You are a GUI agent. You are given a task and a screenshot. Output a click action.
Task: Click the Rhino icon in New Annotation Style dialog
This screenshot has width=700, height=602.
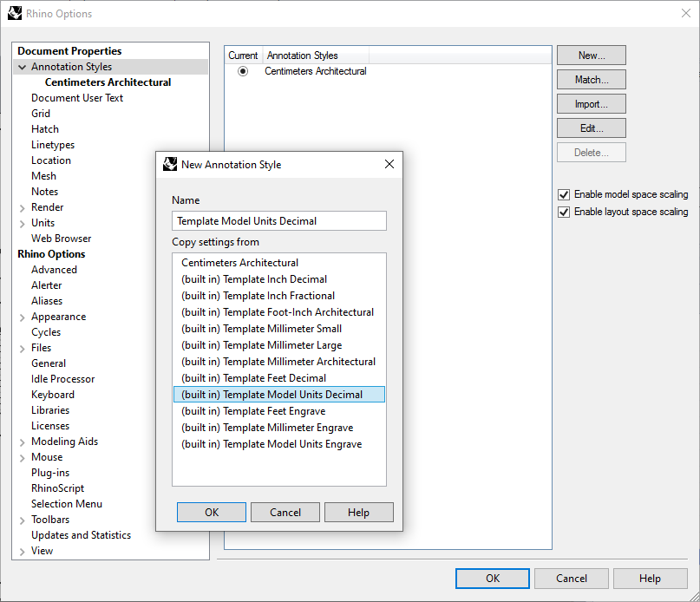coord(170,164)
